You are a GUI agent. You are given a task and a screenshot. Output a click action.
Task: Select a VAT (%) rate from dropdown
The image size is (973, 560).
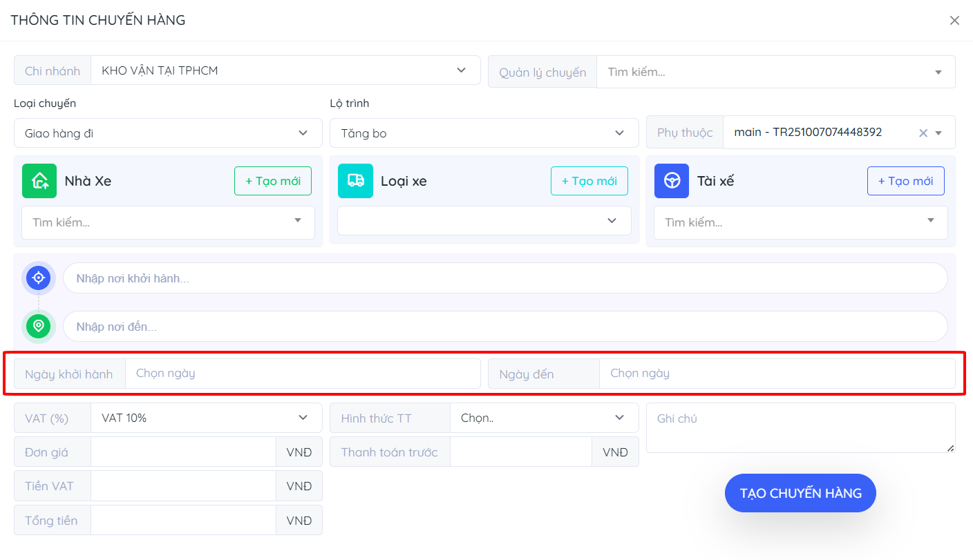point(206,418)
